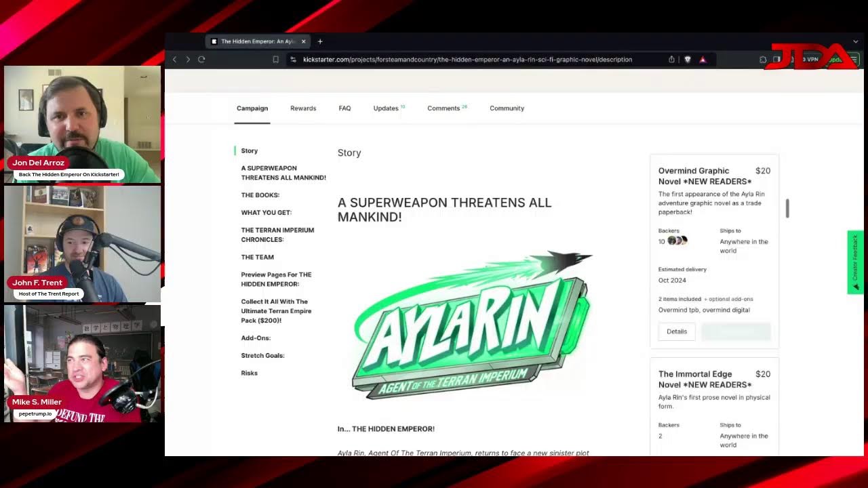
Task: Click Jon Del Arroz webcam feed
Action: pyautogui.click(x=83, y=124)
